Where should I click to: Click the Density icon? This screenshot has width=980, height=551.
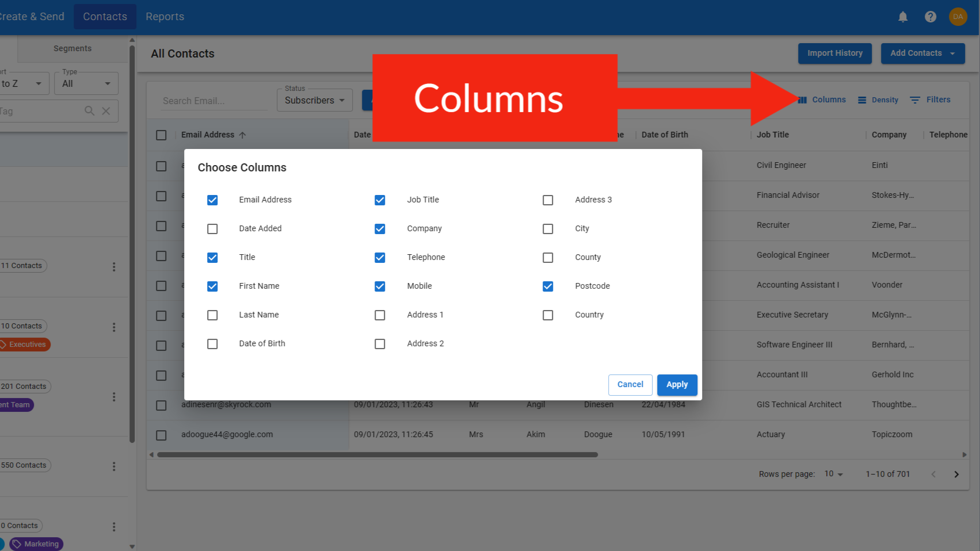861,100
